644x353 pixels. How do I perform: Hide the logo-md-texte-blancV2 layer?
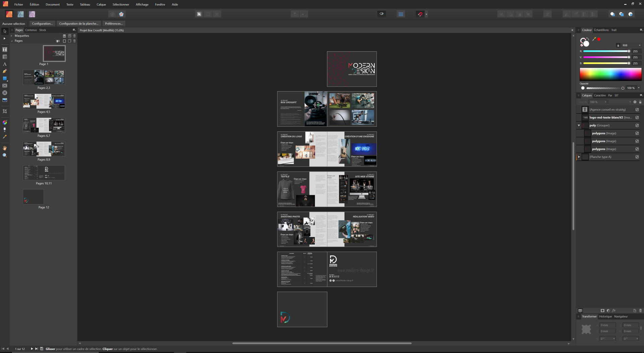click(x=637, y=117)
